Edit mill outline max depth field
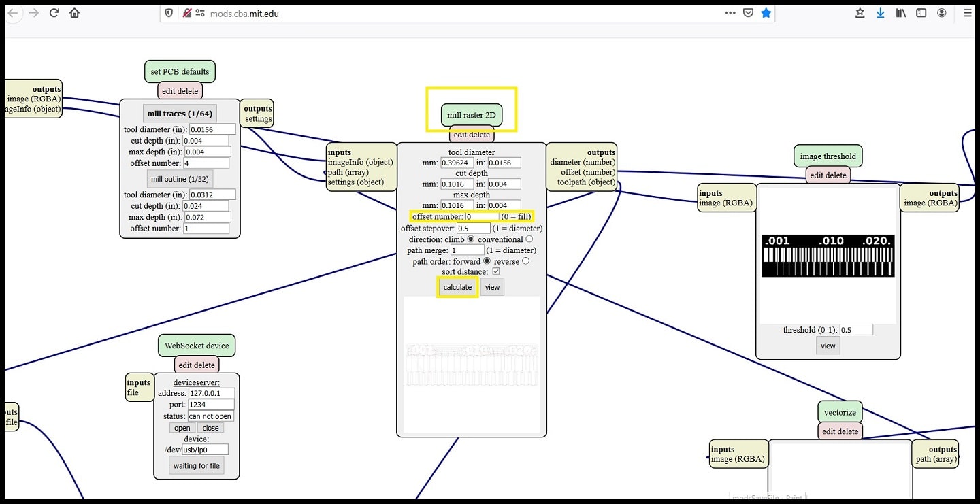 [x=208, y=218]
